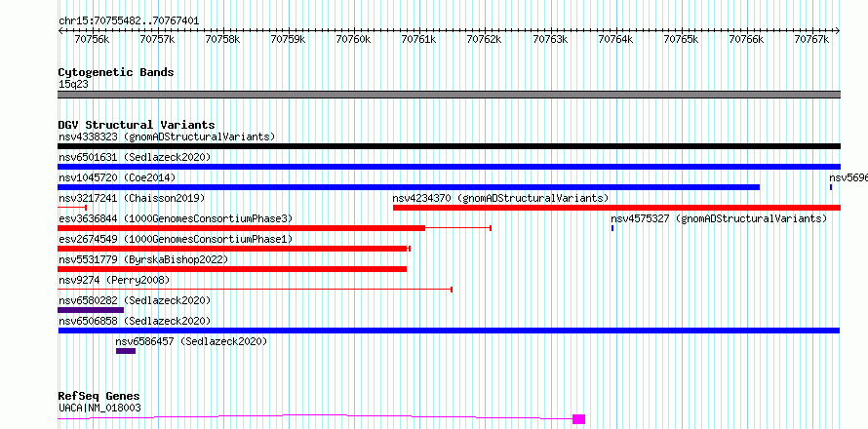Viewport: 868px width, 429px height.
Task: Open the nsv9274 (Perry2008) label
Action: pyautogui.click(x=114, y=280)
